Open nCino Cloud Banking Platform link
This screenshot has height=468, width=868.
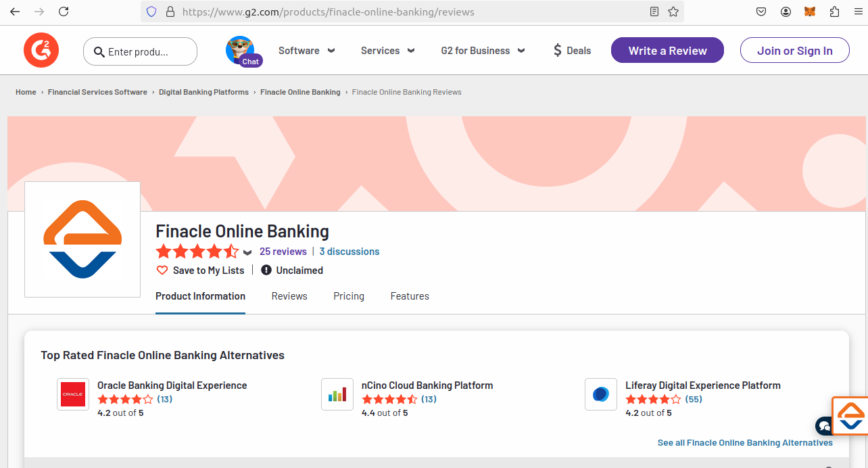pos(427,385)
